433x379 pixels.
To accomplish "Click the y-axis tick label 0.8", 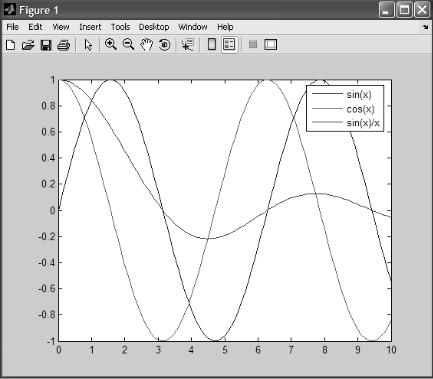I will coord(48,106).
